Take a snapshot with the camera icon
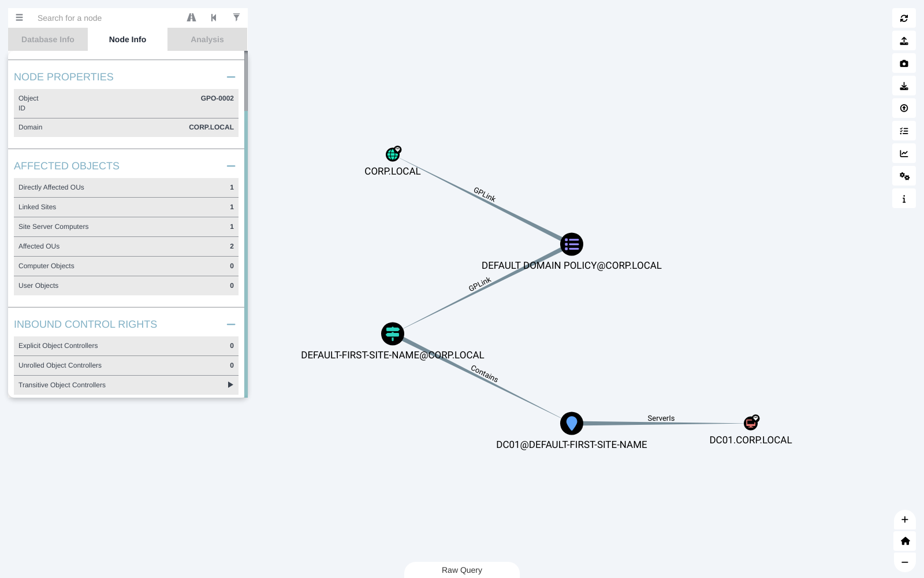Viewport: 924px width, 578px height. pos(904,64)
